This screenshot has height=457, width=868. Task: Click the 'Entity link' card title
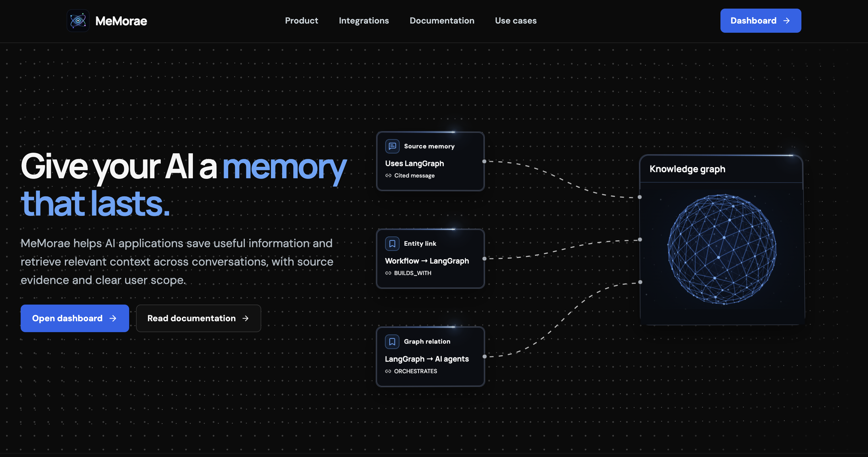click(420, 243)
